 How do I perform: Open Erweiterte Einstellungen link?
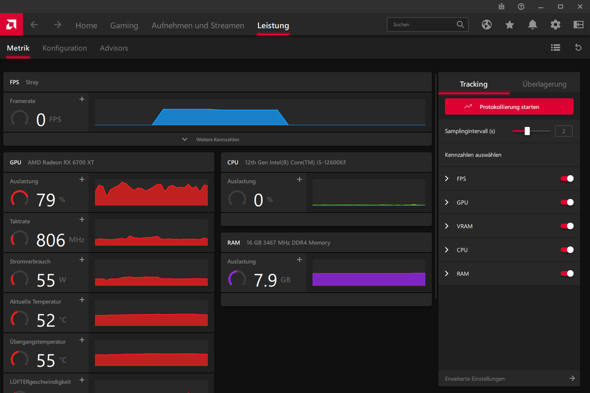(474, 379)
